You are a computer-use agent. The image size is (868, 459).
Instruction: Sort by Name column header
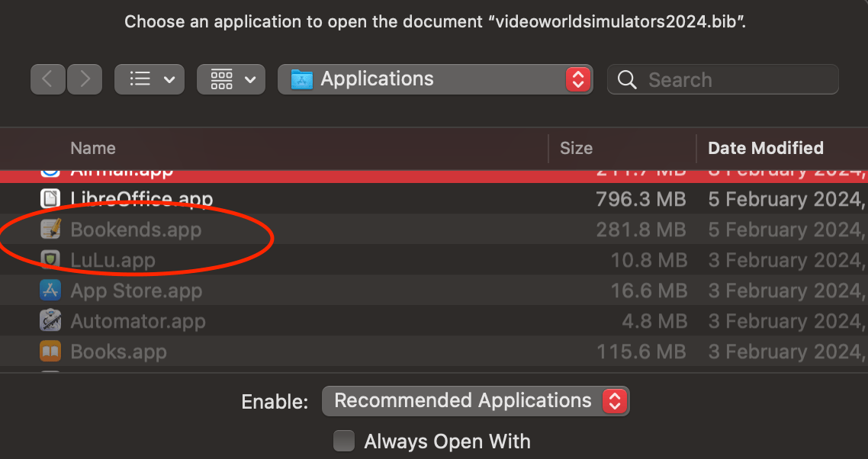click(93, 148)
